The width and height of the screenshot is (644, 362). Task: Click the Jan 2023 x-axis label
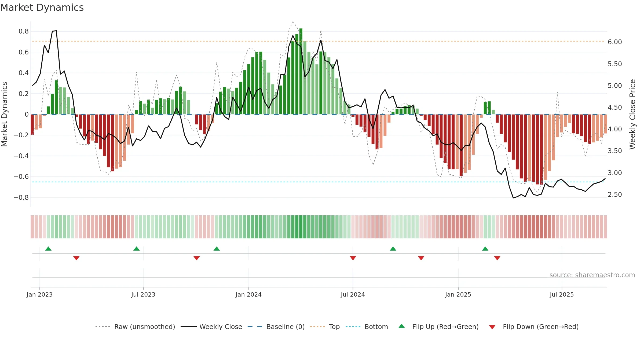tap(40, 294)
